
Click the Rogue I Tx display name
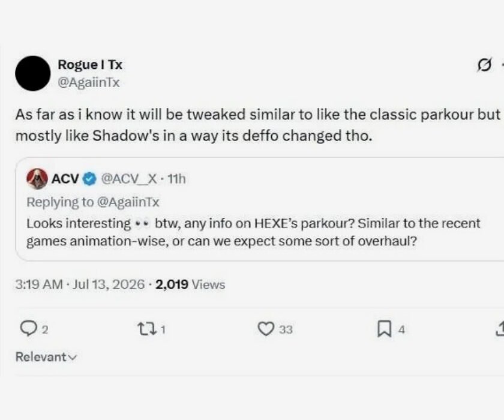pos(90,65)
